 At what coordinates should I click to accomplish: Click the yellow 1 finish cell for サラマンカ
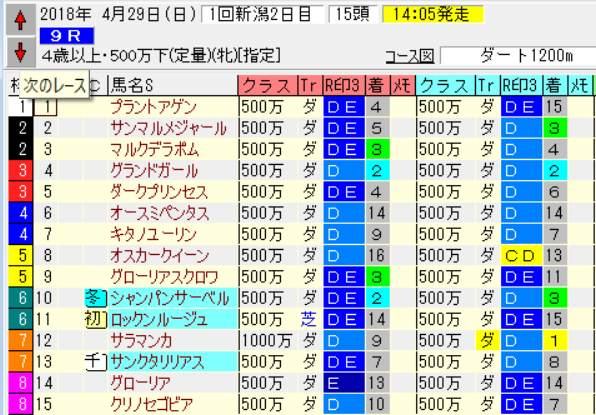tap(555, 341)
